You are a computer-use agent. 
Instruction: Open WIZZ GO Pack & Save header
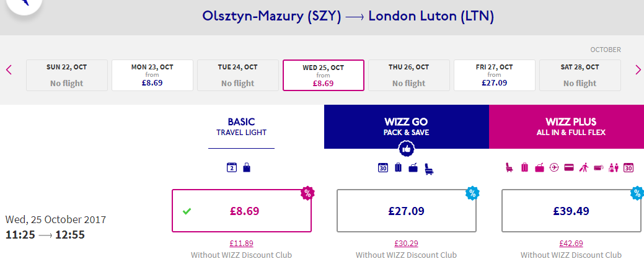point(407,126)
